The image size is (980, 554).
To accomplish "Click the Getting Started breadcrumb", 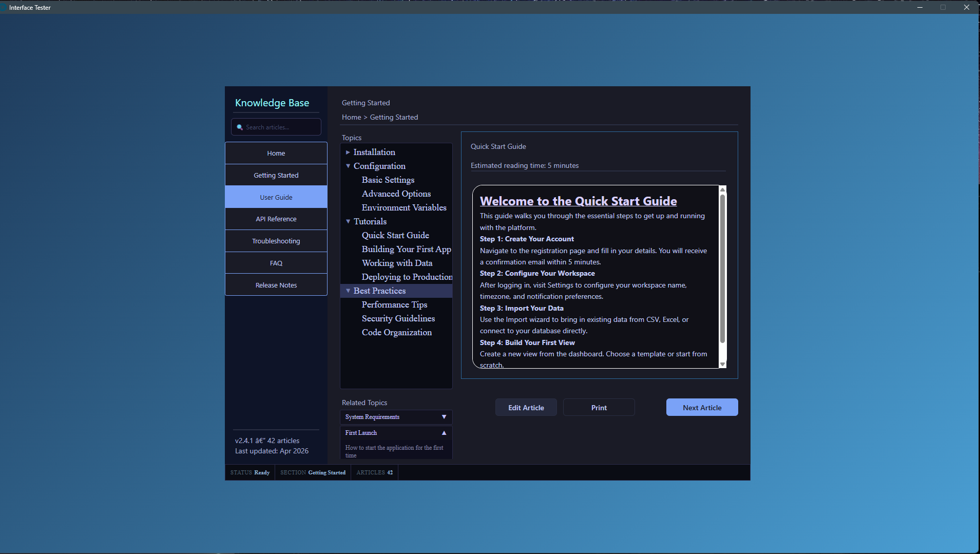I will coord(394,118).
